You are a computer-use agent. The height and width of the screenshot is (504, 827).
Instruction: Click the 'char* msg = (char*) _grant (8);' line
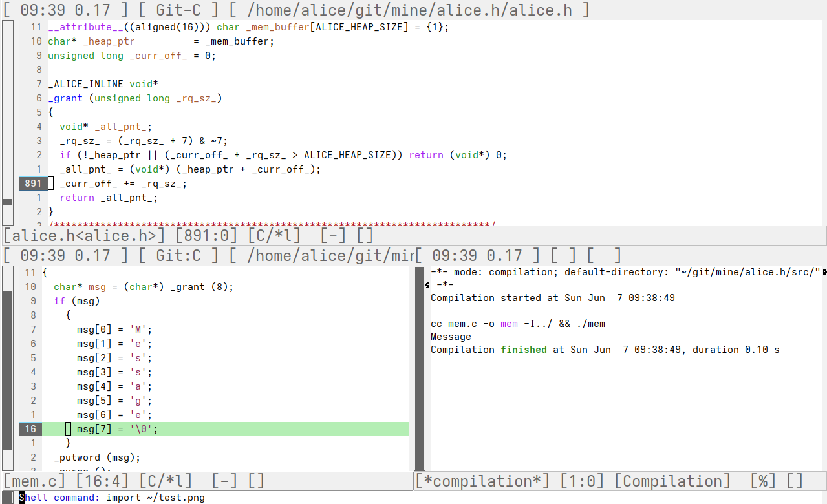pos(144,287)
